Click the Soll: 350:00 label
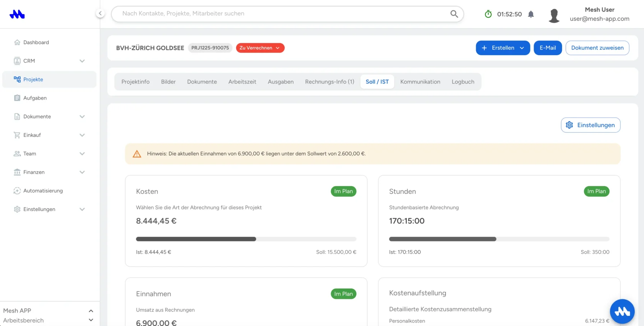This screenshot has width=644, height=326. click(595, 252)
